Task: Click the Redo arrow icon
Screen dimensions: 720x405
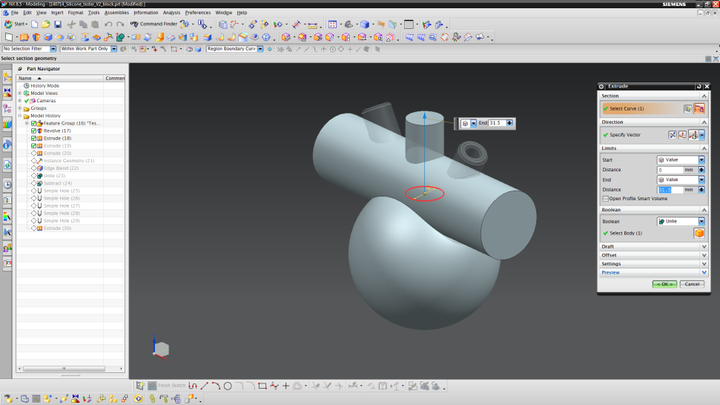Action: [x=120, y=24]
